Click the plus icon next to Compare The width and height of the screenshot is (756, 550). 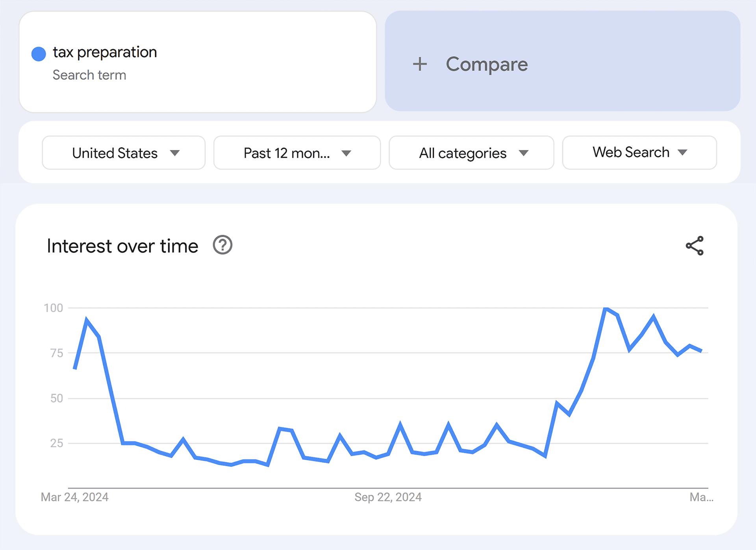point(420,64)
